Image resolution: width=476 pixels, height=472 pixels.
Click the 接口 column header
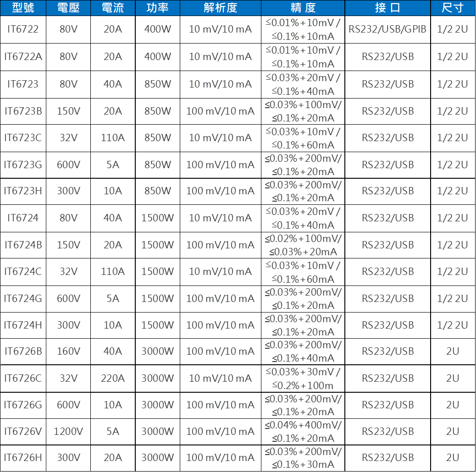387,8
